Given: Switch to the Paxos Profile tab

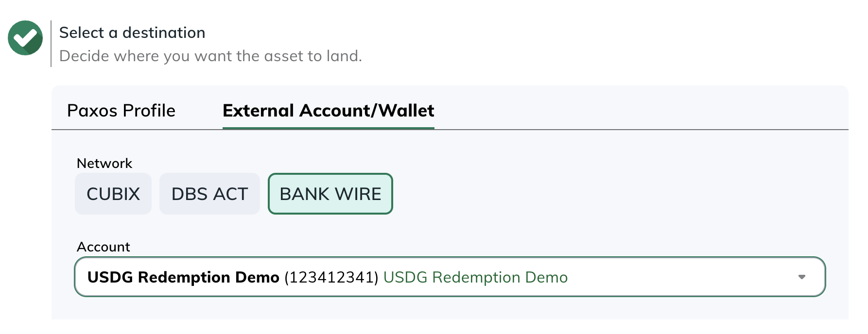Looking at the screenshot, I should 121,111.
